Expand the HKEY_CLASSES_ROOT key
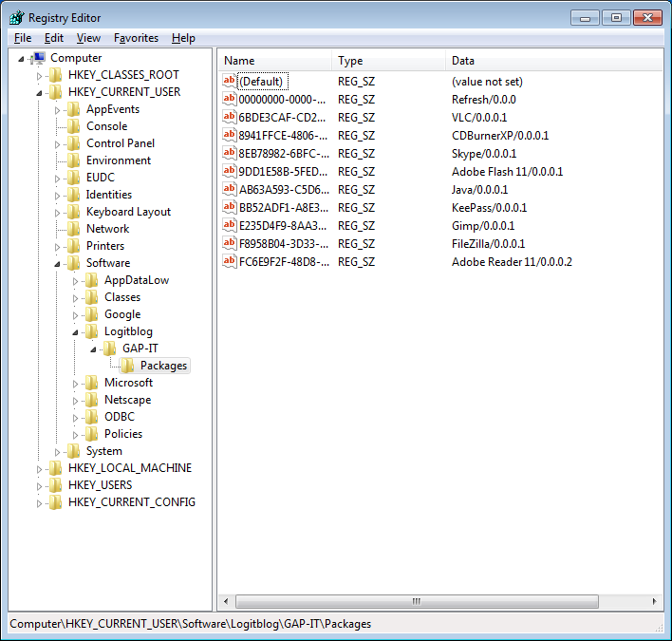The image size is (672, 641). coord(39,76)
